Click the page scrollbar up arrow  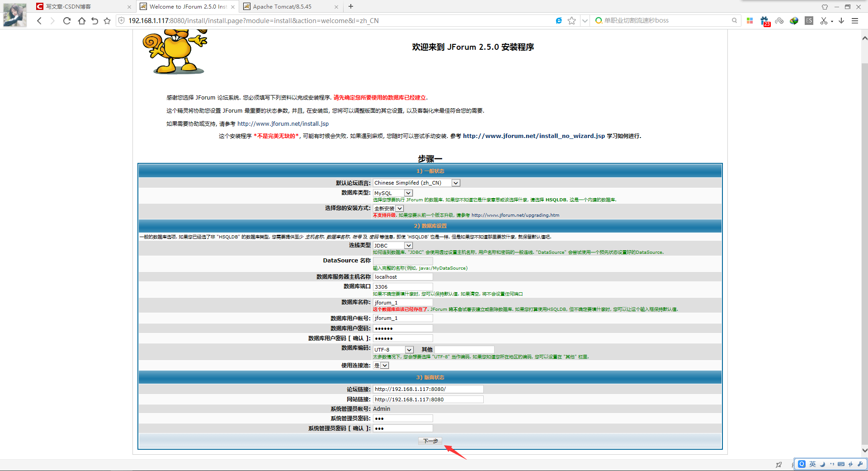tap(864, 38)
